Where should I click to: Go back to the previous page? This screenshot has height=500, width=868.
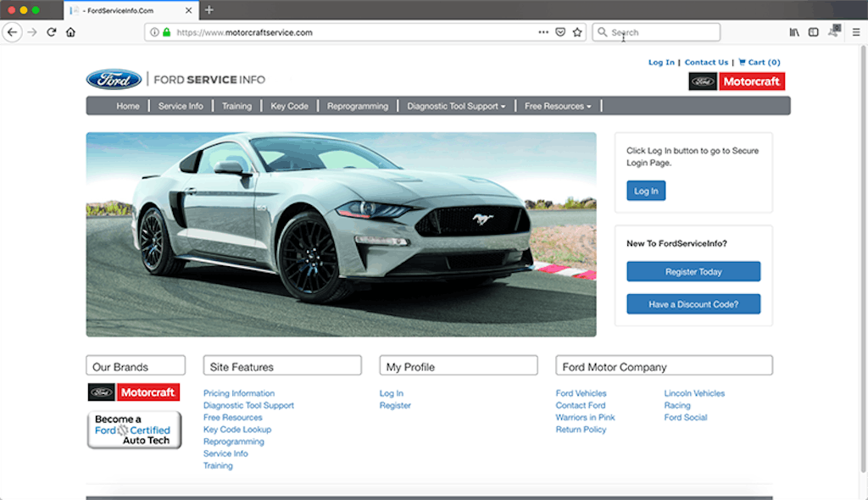(12, 32)
